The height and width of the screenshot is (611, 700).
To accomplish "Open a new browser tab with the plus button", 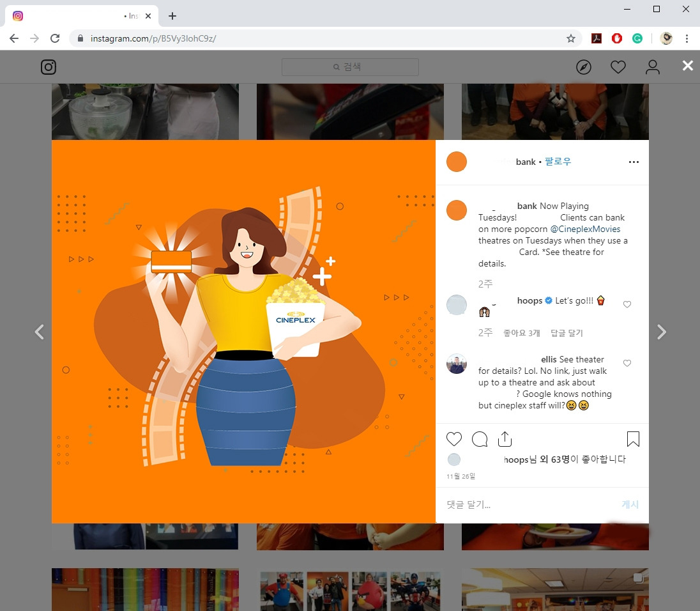I will (172, 16).
